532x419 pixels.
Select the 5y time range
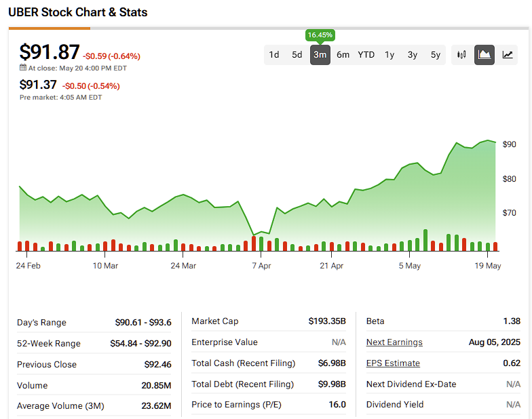(x=436, y=54)
